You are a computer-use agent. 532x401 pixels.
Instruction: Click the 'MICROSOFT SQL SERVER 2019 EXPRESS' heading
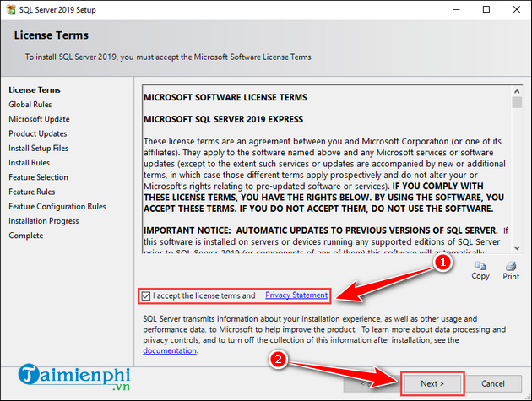(223, 119)
